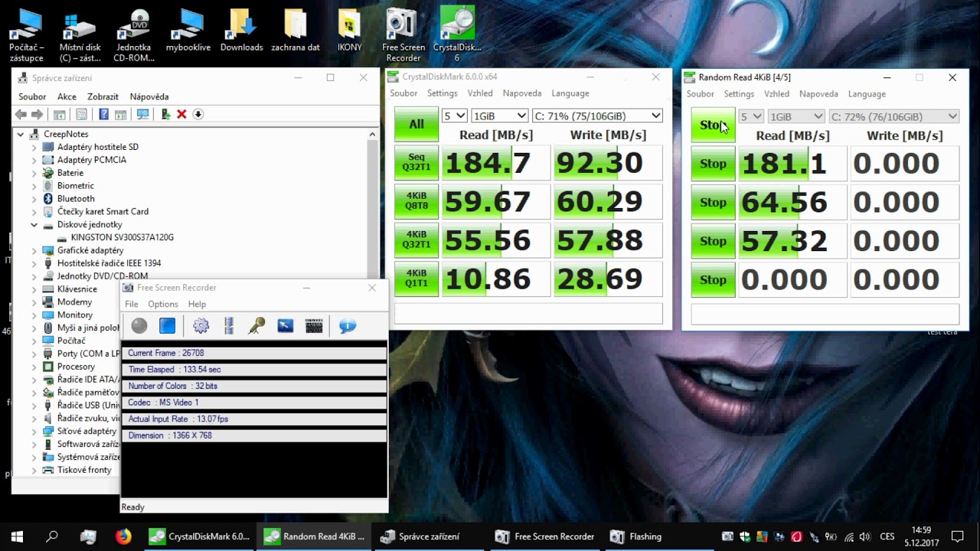The image size is (980, 551).
Task: Open the 1GiB test size dropdown in CrystalDiskMark
Action: (x=500, y=116)
